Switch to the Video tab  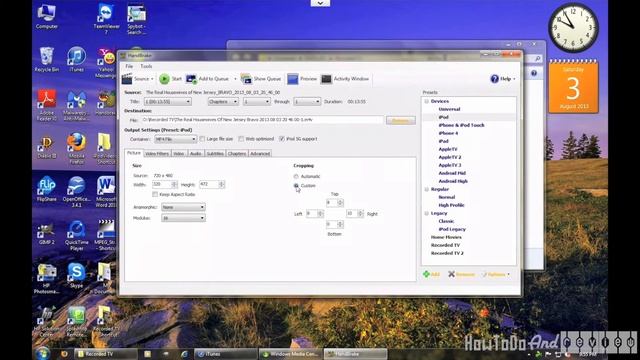[x=179, y=154]
